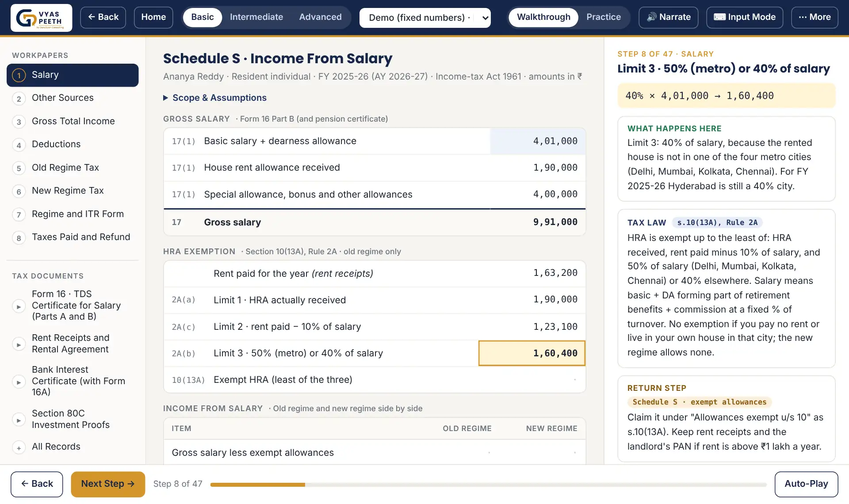Screen dimensions: 849x504
Task: Advance with Next Step button
Action: point(108,484)
